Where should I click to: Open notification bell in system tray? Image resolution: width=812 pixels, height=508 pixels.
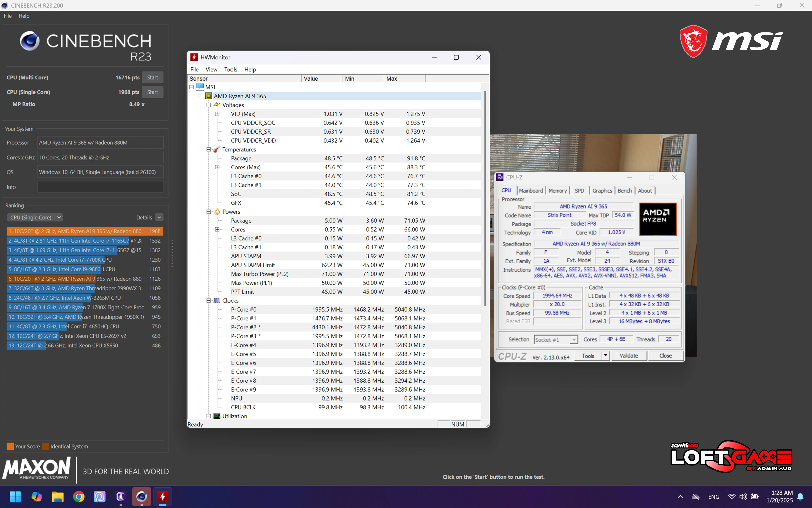coord(800,496)
